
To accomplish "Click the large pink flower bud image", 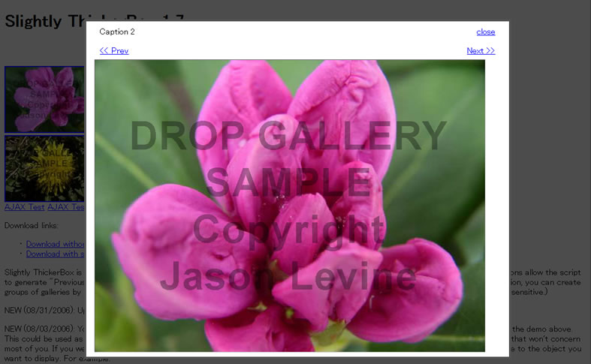I will coord(289,206).
